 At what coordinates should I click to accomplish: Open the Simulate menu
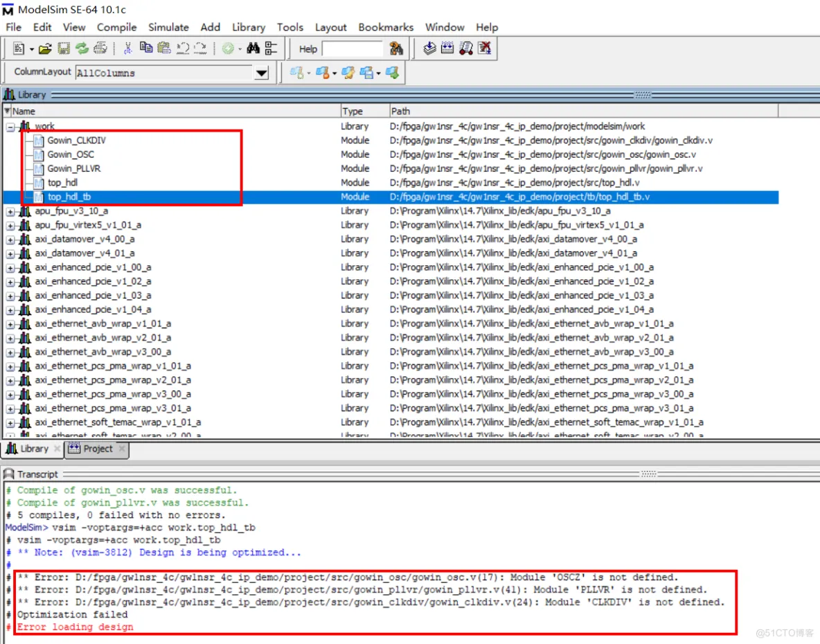[168, 27]
